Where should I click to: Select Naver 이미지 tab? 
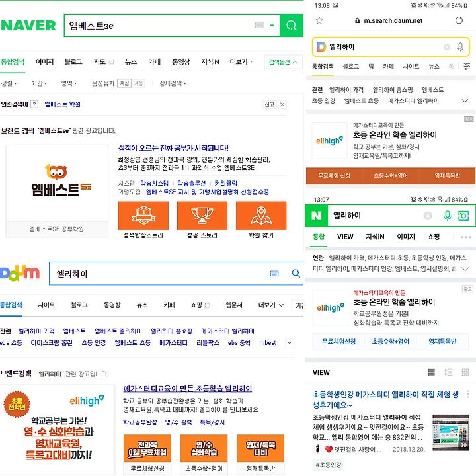click(x=45, y=62)
